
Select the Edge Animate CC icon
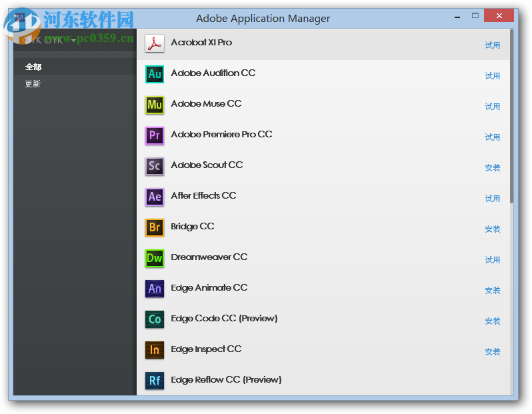coord(155,289)
